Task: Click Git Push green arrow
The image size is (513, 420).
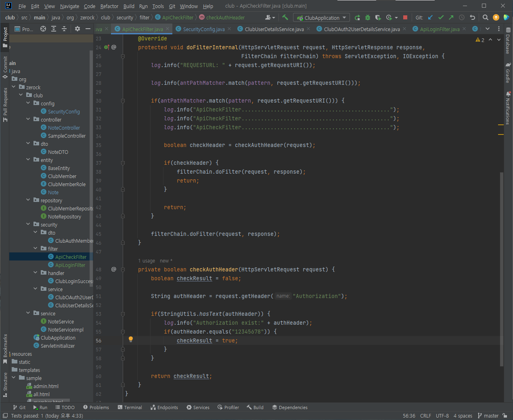Action: (x=451, y=17)
